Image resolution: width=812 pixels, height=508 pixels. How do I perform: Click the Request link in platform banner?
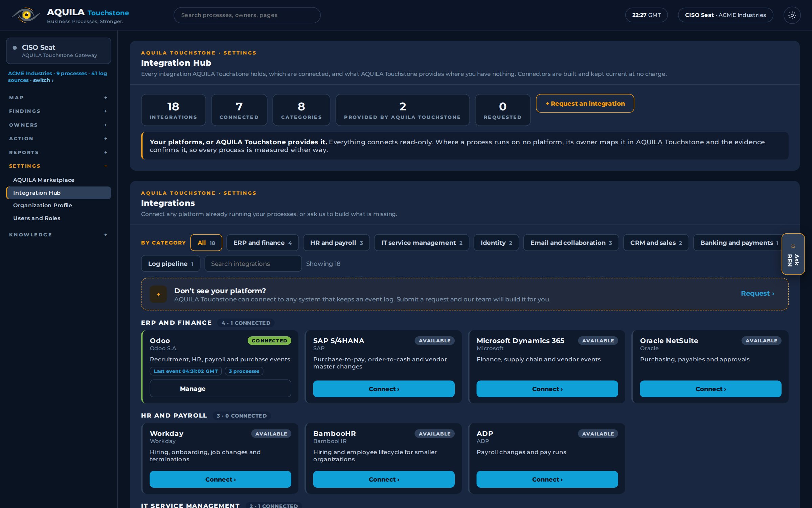pos(757,294)
